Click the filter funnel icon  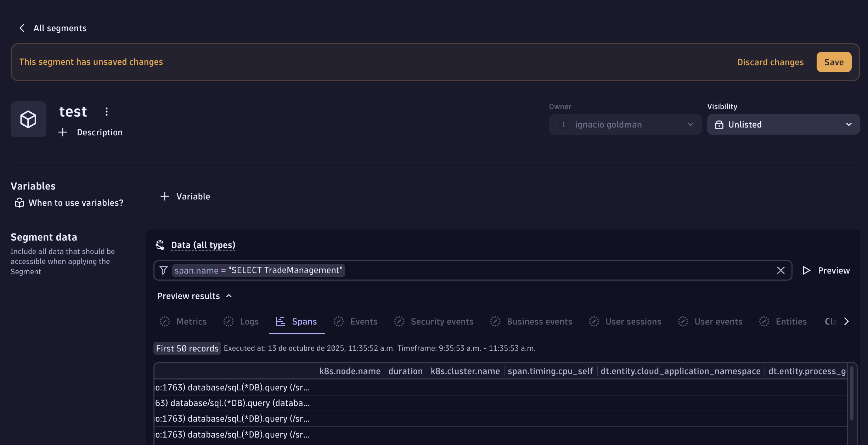pyautogui.click(x=163, y=270)
